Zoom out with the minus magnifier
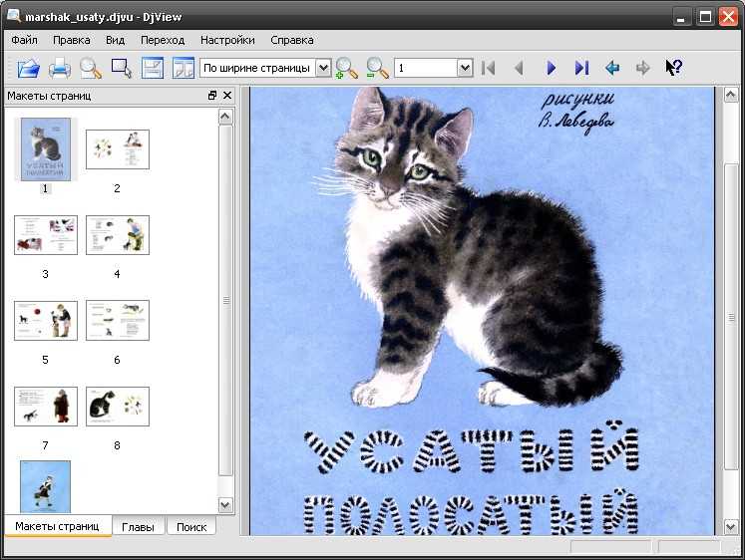The image size is (745, 560). pos(377,68)
